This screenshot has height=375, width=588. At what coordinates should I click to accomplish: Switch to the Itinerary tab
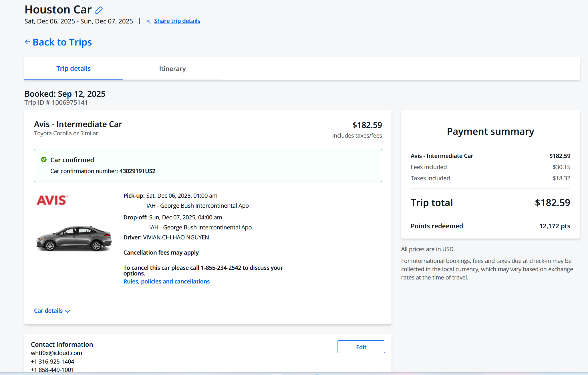pos(172,69)
